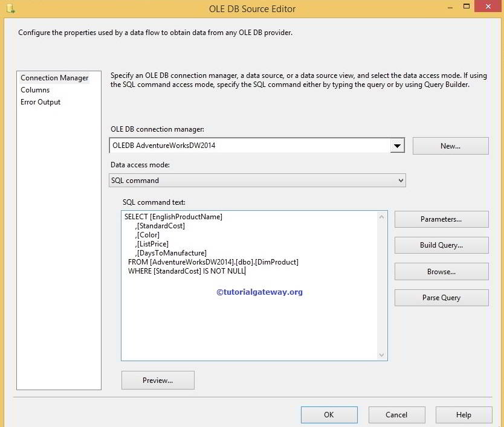Image resolution: width=504 pixels, height=427 pixels.
Task: Confirm changes with the OK button
Action: [x=329, y=414]
